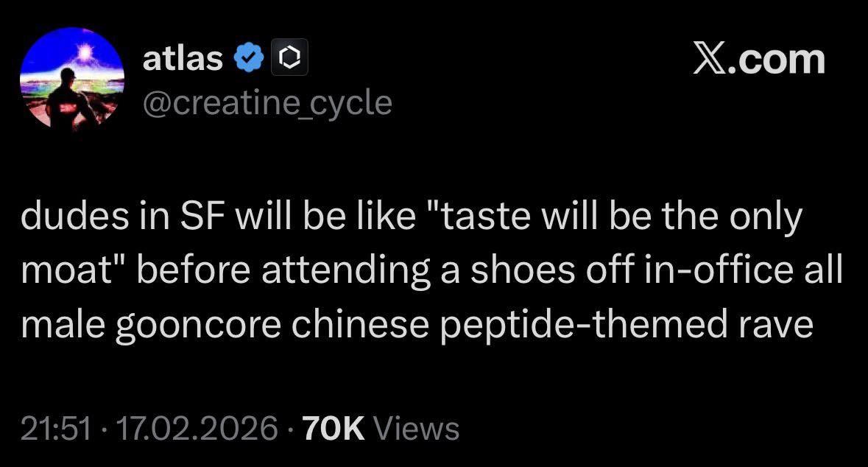Open the 70K view count

334,428
